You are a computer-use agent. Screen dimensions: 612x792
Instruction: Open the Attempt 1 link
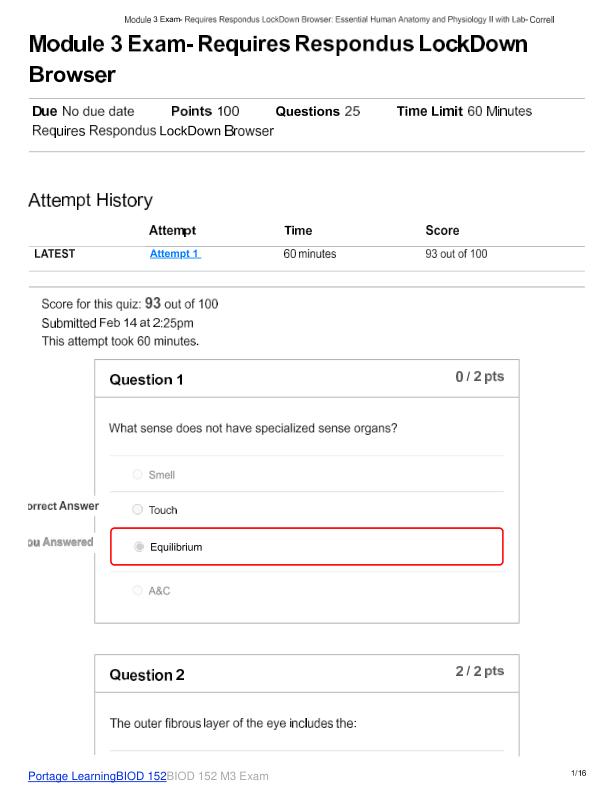tap(175, 254)
